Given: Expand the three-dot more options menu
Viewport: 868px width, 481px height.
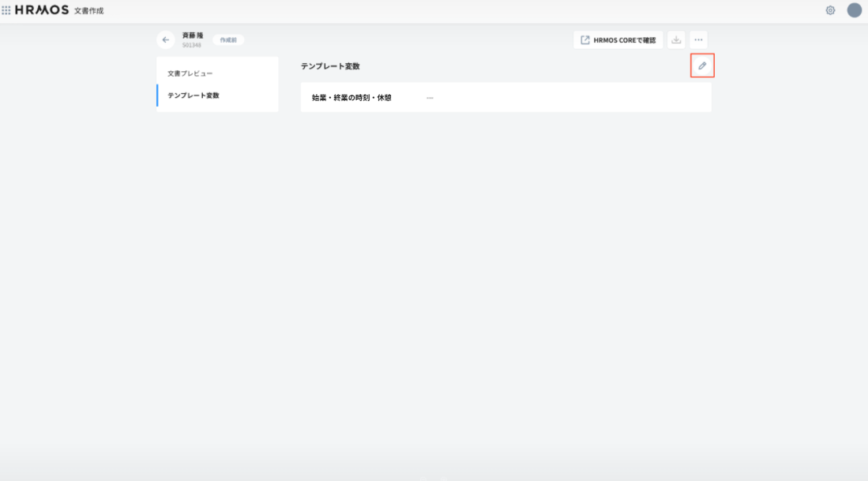Looking at the screenshot, I should tap(698, 39).
